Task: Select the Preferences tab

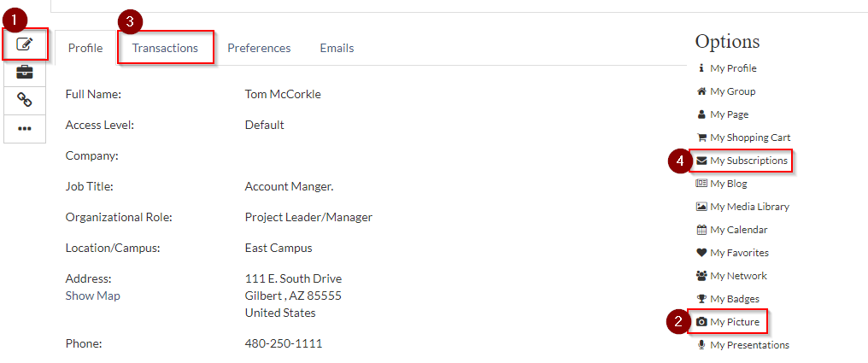Action: click(x=259, y=48)
